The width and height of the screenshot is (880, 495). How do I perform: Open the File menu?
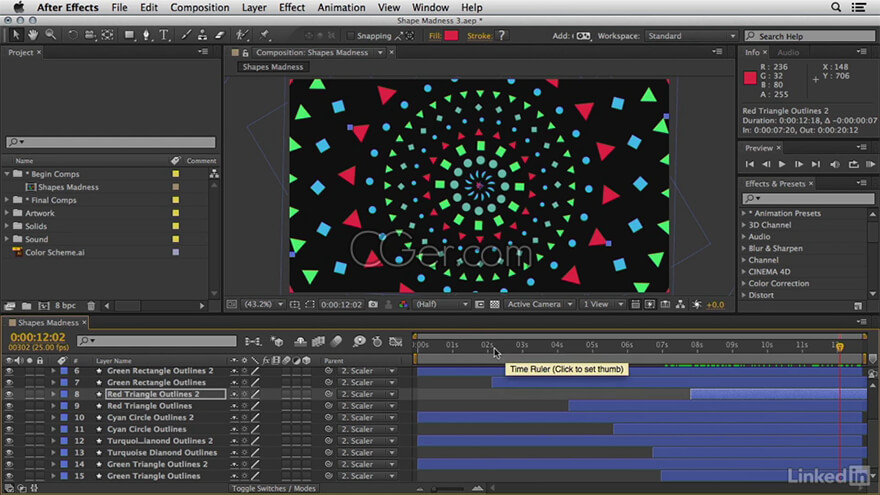tap(119, 7)
